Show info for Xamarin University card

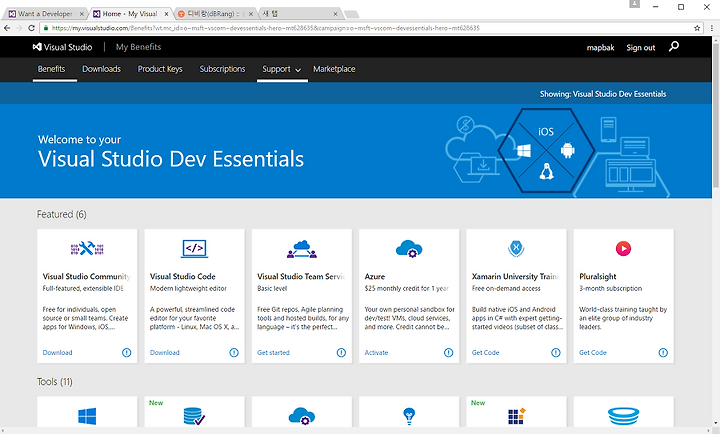(x=556, y=352)
